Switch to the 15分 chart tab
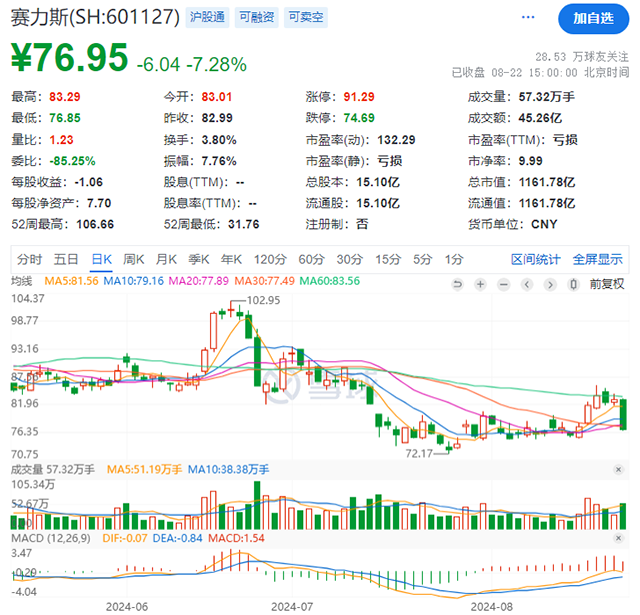The image size is (640, 615). [x=388, y=259]
